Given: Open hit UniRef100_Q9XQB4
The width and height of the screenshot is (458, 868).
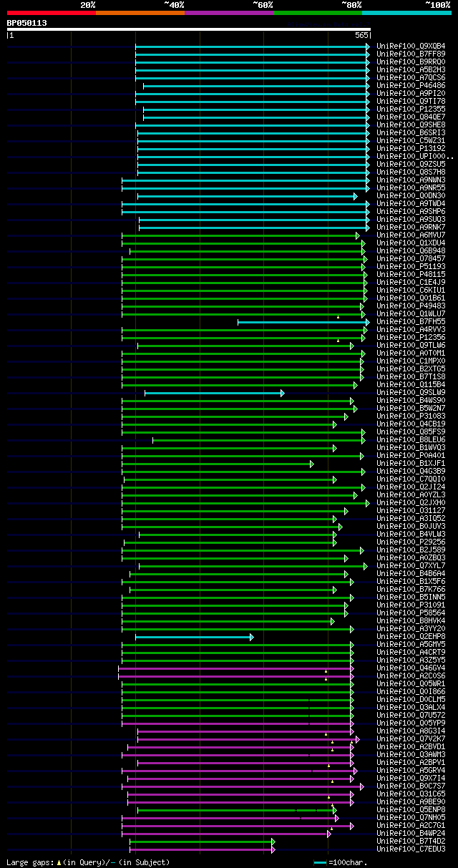Looking at the screenshot, I should click(x=411, y=47).
